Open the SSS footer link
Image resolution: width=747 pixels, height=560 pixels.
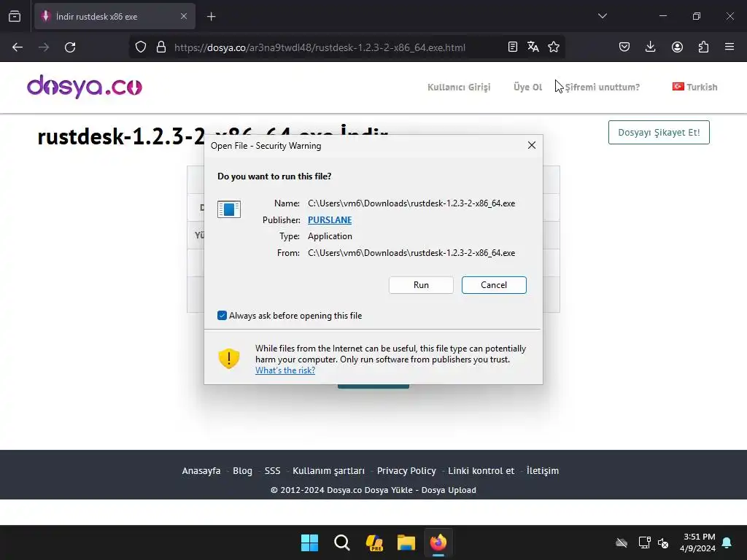273,470
